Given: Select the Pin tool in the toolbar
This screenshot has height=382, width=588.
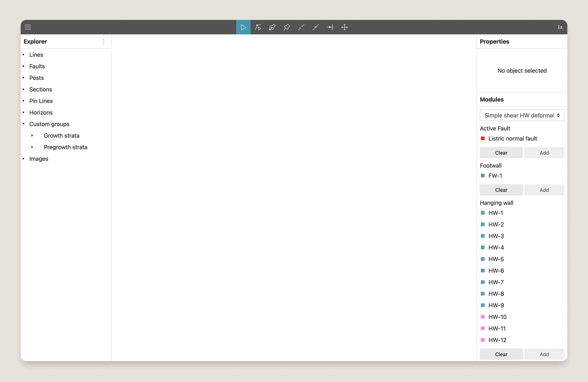Looking at the screenshot, I should pos(287,27).
